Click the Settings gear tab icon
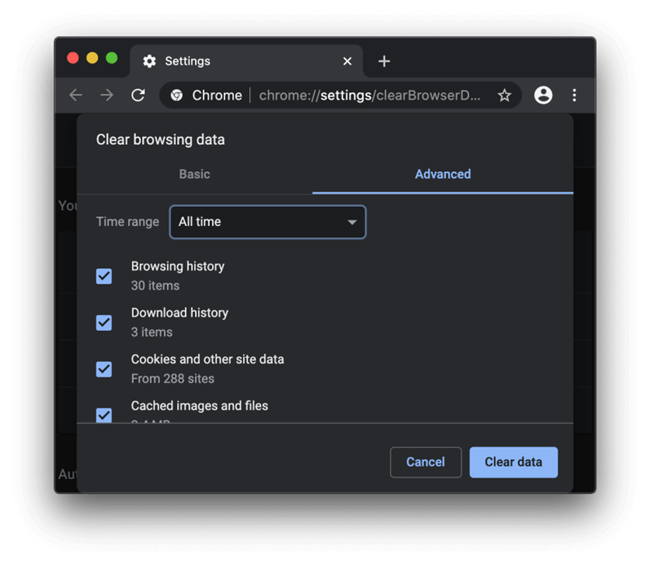This screenshot has height=565, width=650. pos(149,61)
